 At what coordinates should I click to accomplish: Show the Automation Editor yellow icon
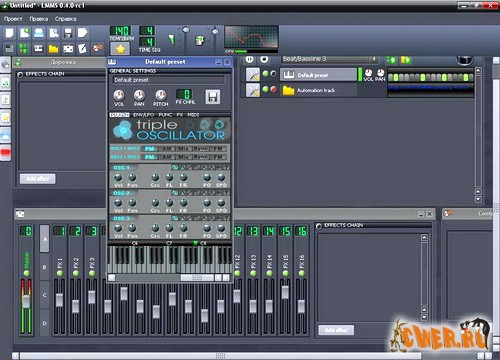pos(53,49)
